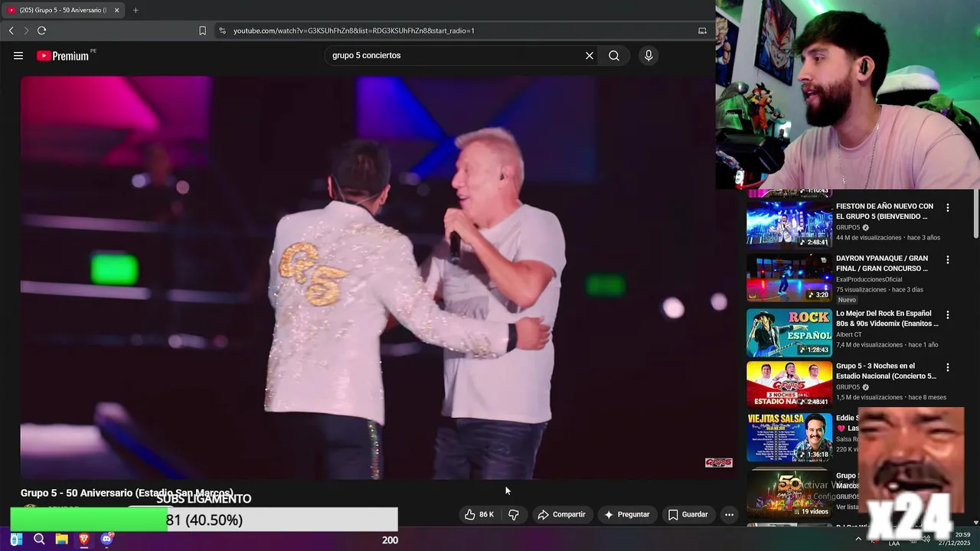Open the '19 videos' playlist thumbnail

click(789, 494)
